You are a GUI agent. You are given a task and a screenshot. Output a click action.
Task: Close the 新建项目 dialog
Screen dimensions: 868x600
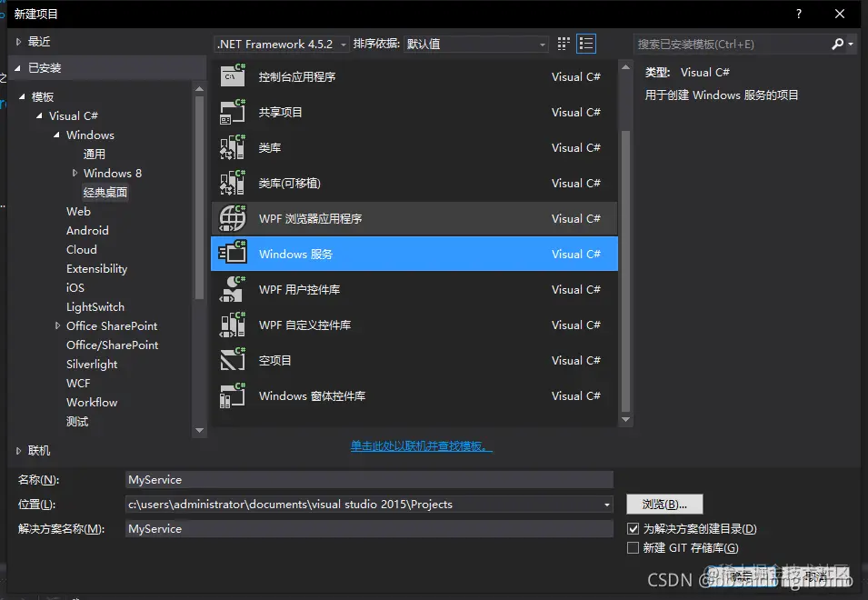click(840, 14)
